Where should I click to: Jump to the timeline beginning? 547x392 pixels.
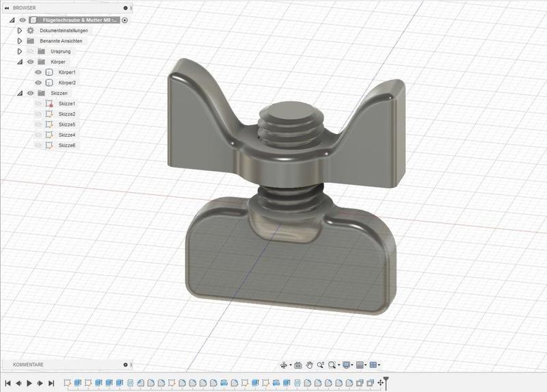[x=8, y=383]
